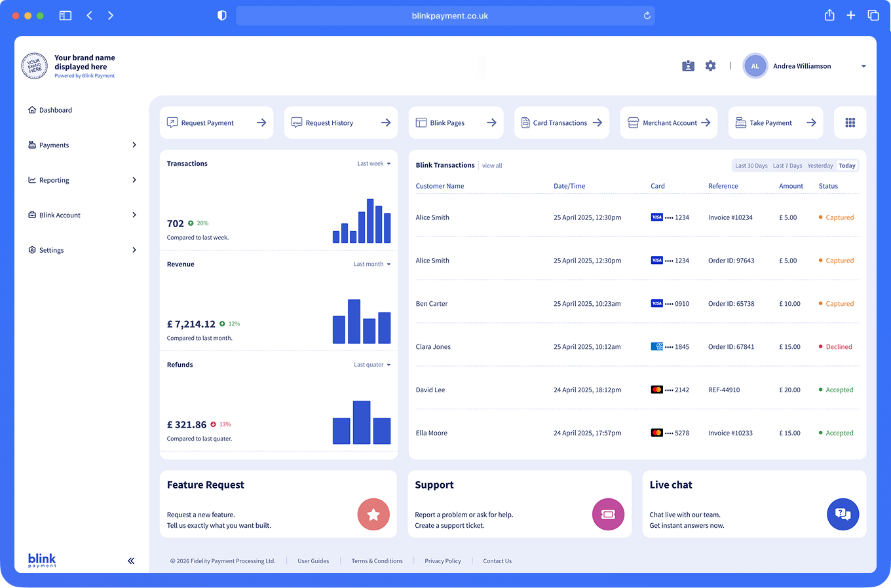Select the 'Last 7 Days' filter tab
891x588 pixels.
(787, 166)
